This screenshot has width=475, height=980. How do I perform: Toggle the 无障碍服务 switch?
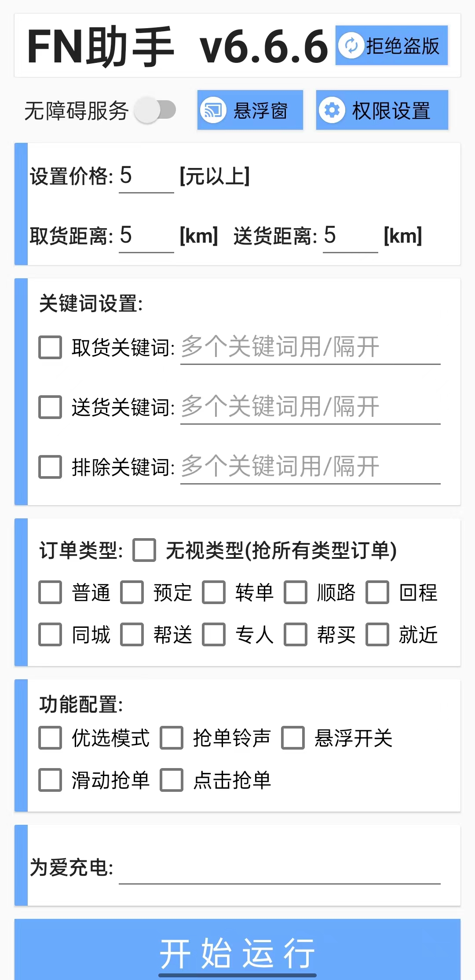coord(155,110)
